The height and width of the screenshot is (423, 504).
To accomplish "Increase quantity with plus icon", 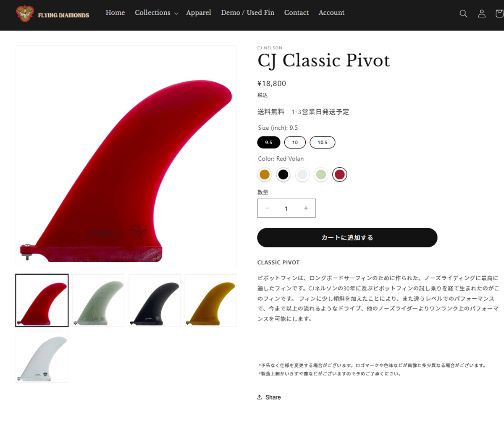I will click(306, 208).
